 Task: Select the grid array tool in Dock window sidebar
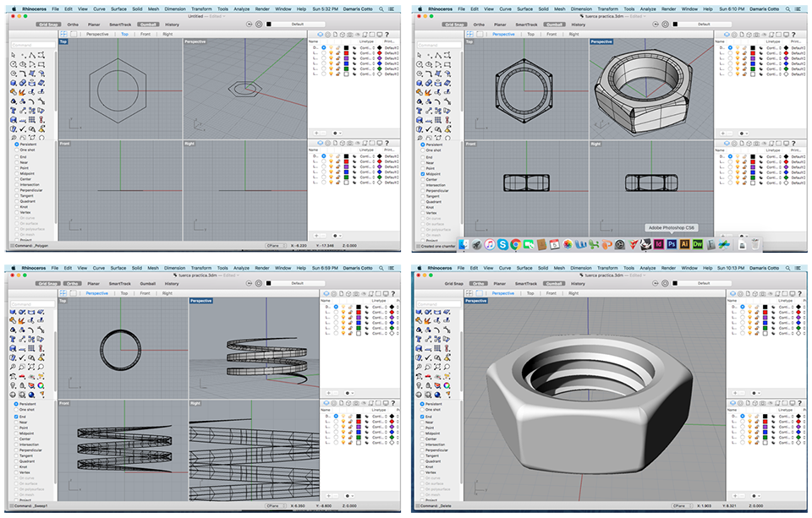tap(438, 120)
